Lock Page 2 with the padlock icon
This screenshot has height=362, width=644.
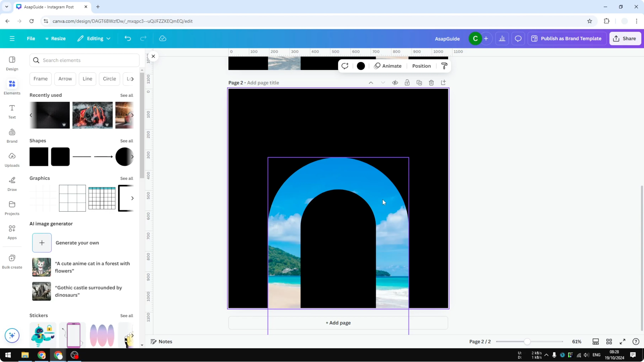[407, 82]
